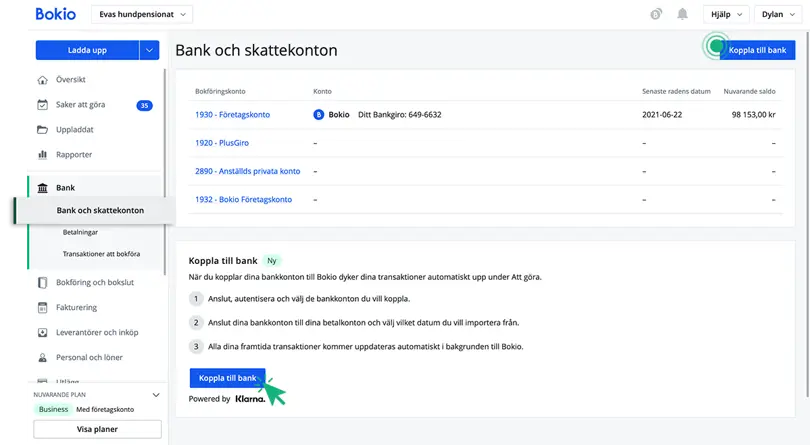Click the sidebar scrollbar
The width and height of the screenshot is (810, 445).
click(165, 171)
